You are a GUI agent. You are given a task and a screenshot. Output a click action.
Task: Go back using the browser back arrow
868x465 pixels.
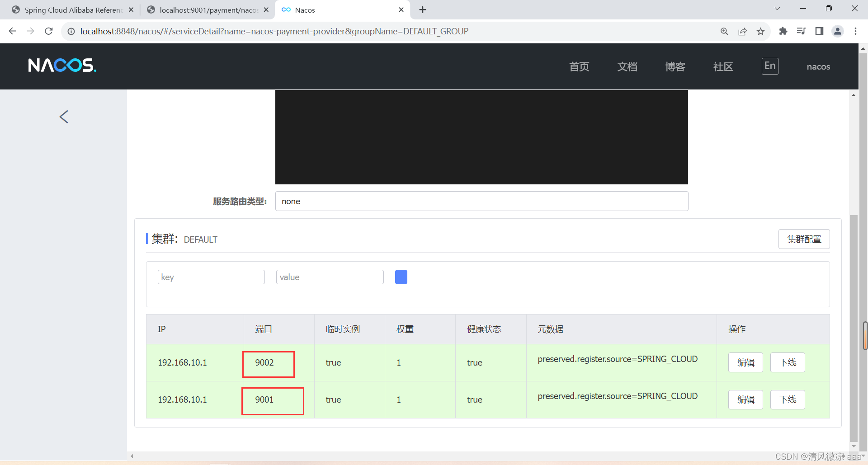tap(13, 31)
